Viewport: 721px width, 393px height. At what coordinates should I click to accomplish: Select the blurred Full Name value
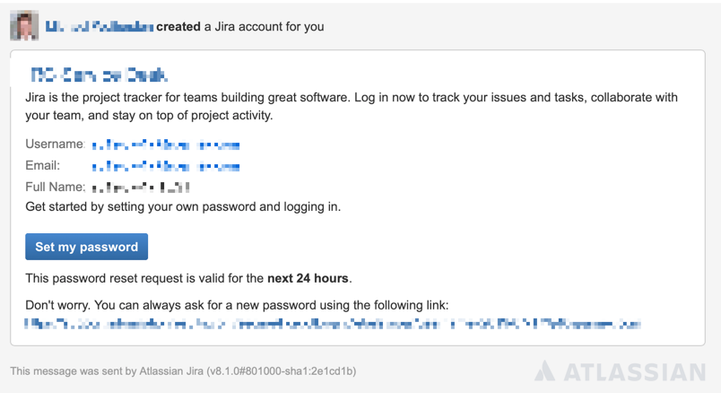tap(141, 188)
